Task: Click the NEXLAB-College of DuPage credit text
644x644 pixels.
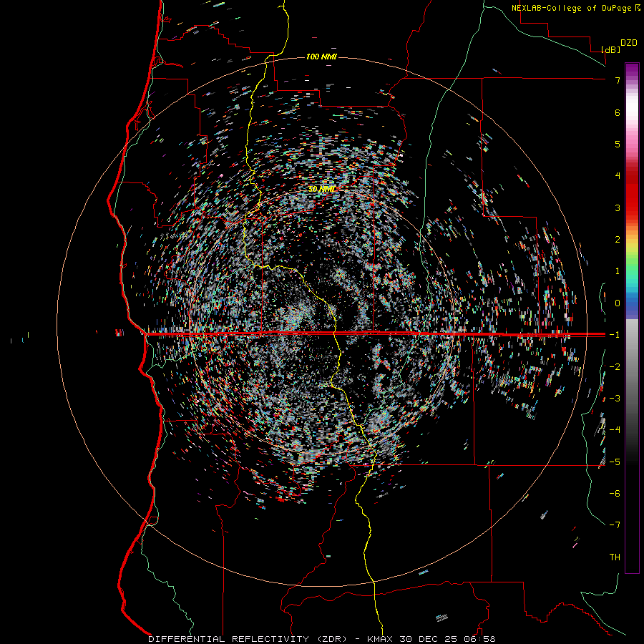Action: [x=572, y=8]
